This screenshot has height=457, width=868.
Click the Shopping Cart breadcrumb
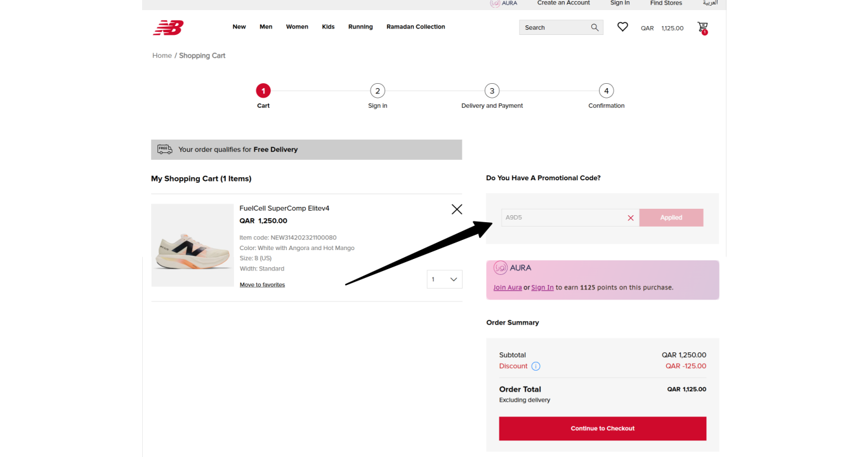tap(202, 56)
